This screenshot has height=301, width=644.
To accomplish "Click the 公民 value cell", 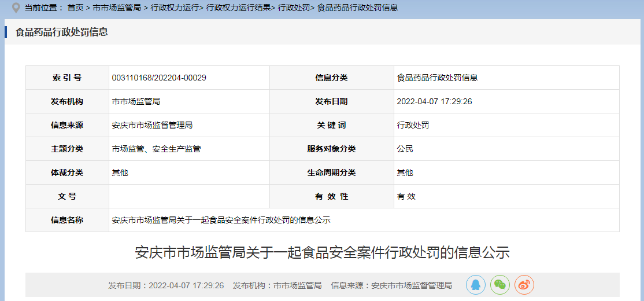I will (506, 149).
